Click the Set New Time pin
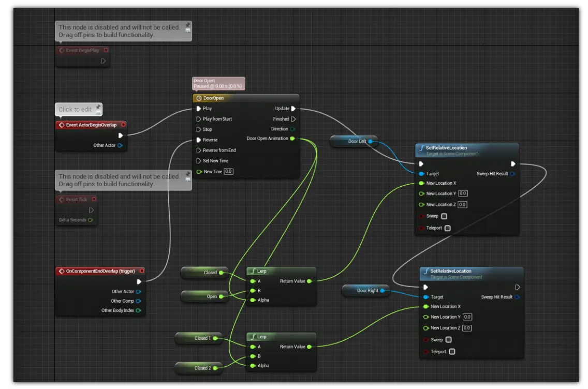 [199, 161]
